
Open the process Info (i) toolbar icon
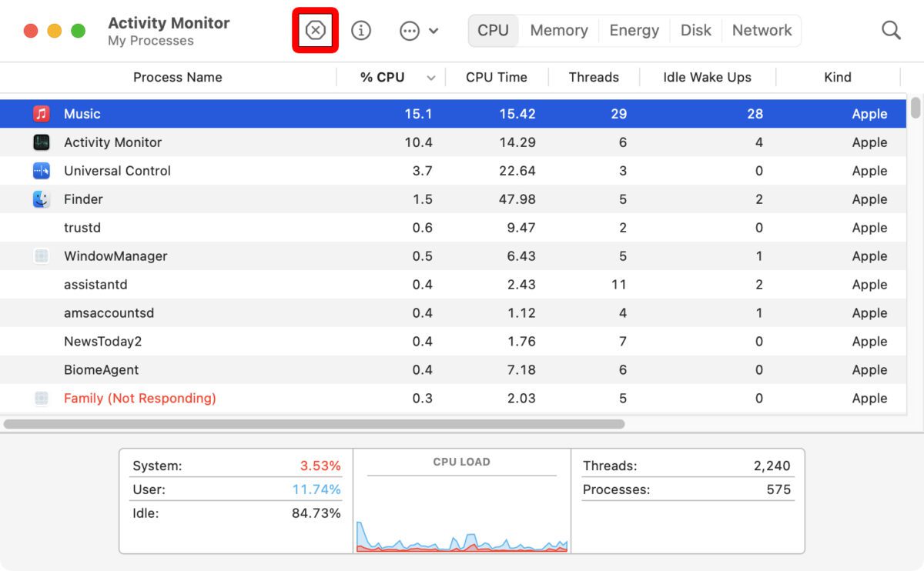(x=360, y=30)
